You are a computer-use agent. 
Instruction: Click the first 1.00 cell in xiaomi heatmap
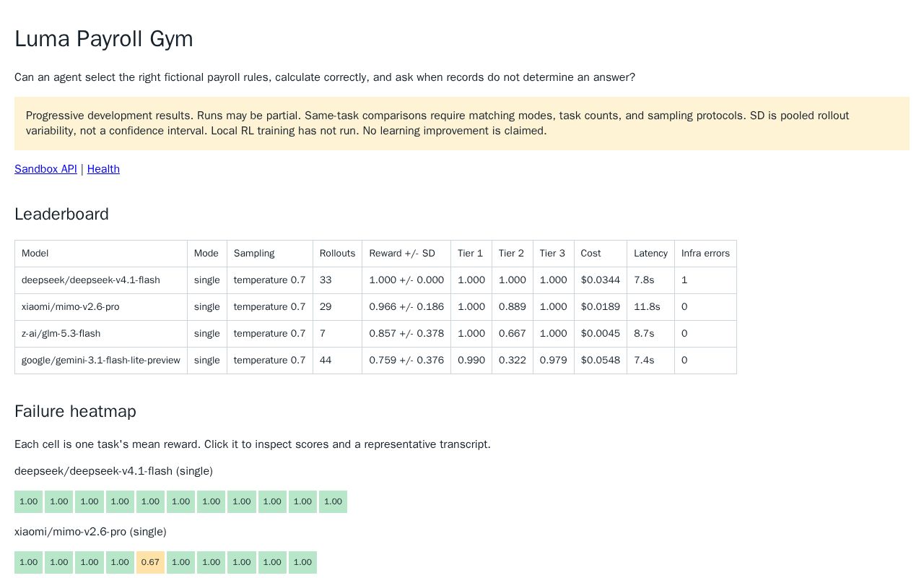[x=28, y=563]
